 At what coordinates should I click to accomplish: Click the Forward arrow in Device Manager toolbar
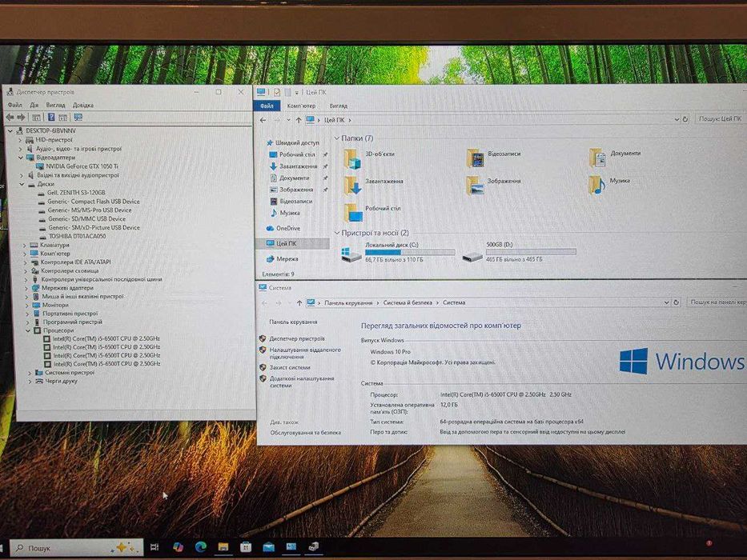pos(21,117)
